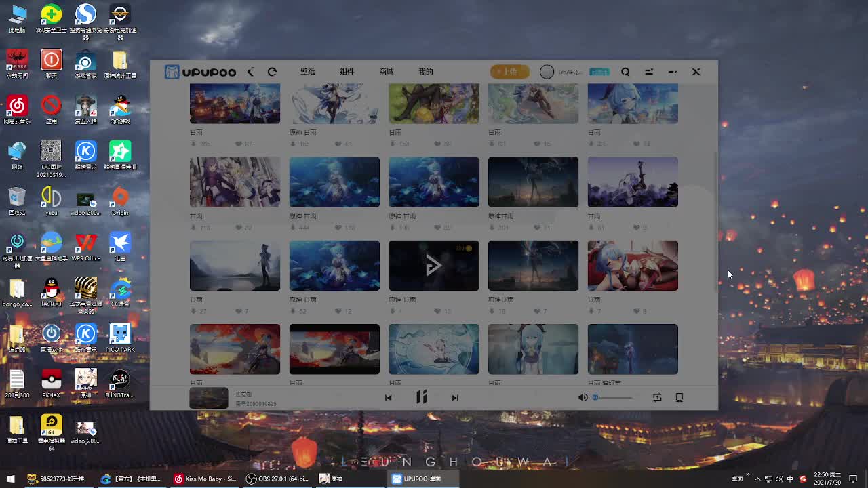
Task: Click the loop mode icon in player bar
Action: point(657,398)
